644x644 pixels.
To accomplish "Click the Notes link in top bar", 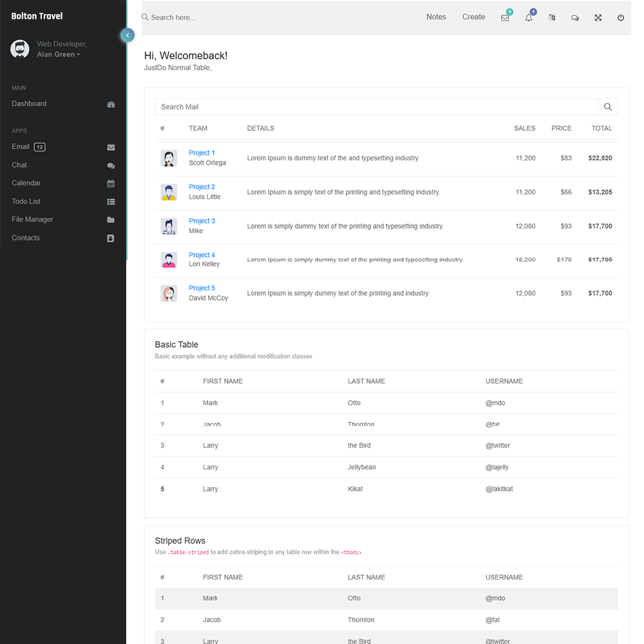I will (x=436, y=17).
